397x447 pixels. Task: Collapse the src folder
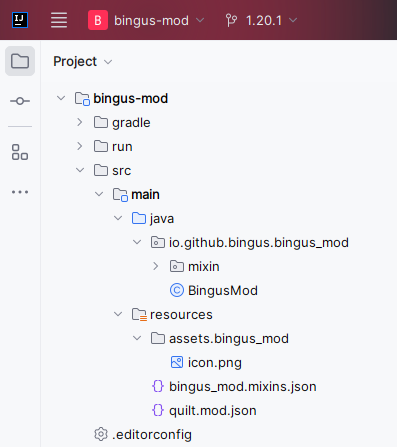80,170
